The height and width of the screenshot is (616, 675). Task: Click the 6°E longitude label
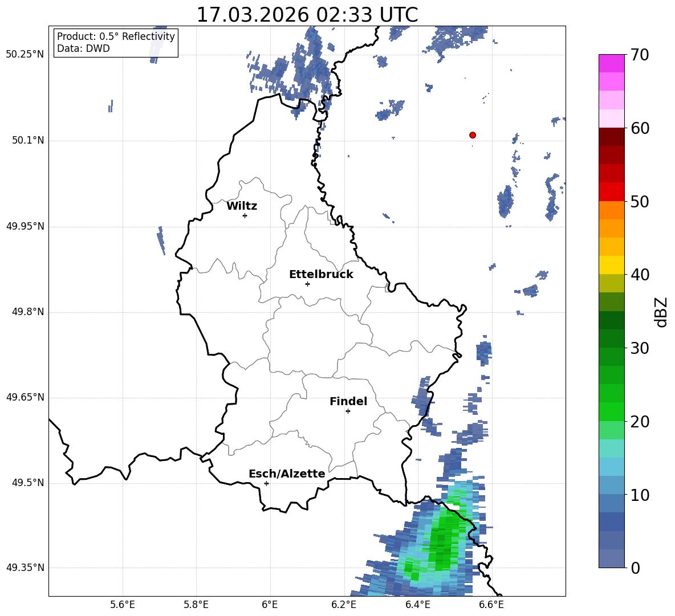pyautogui.click(x=270, y=605)
